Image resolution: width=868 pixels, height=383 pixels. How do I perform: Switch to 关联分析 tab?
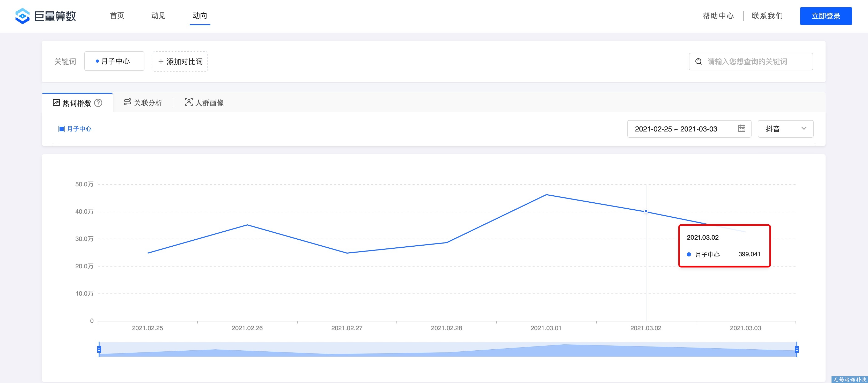143,102
